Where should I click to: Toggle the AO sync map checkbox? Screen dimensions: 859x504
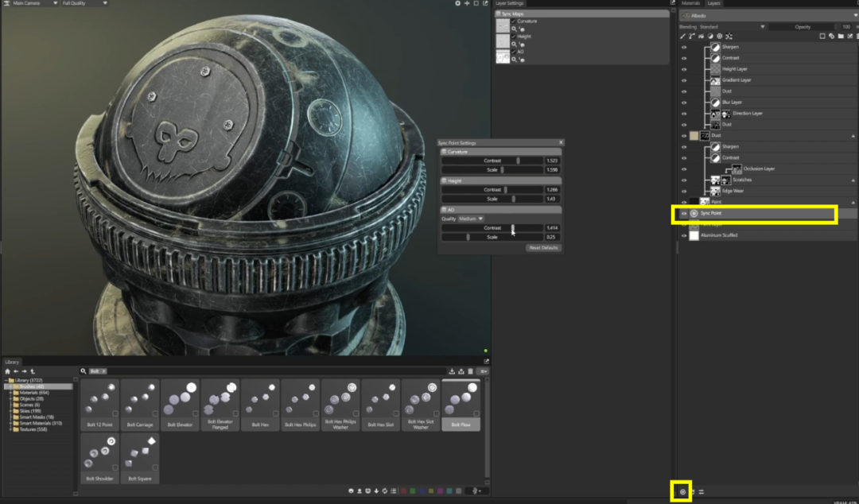coord(513,52)
